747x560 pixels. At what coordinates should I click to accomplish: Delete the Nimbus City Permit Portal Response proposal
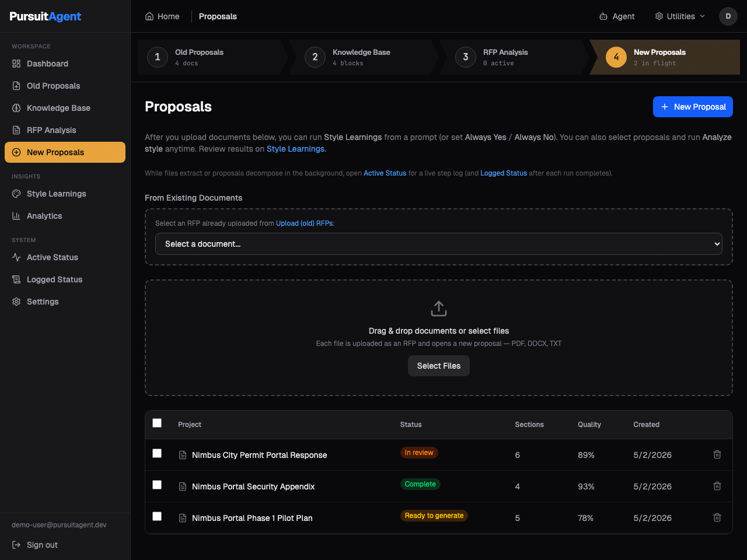tap(717, 454)
